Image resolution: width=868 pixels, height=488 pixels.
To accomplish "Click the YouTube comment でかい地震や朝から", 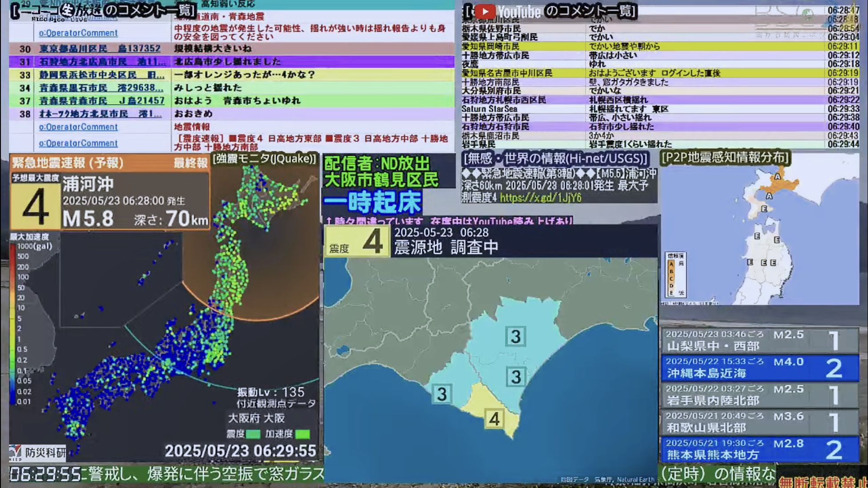I will click(625, 46).
